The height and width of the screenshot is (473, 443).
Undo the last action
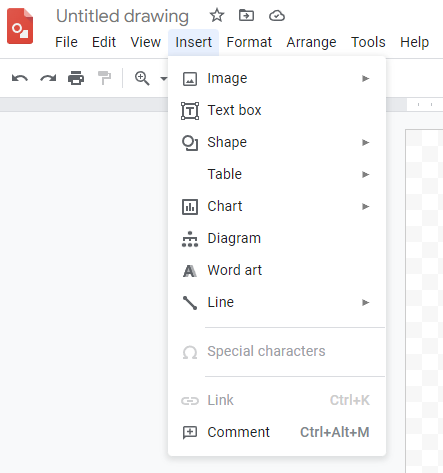pos(20,79)
